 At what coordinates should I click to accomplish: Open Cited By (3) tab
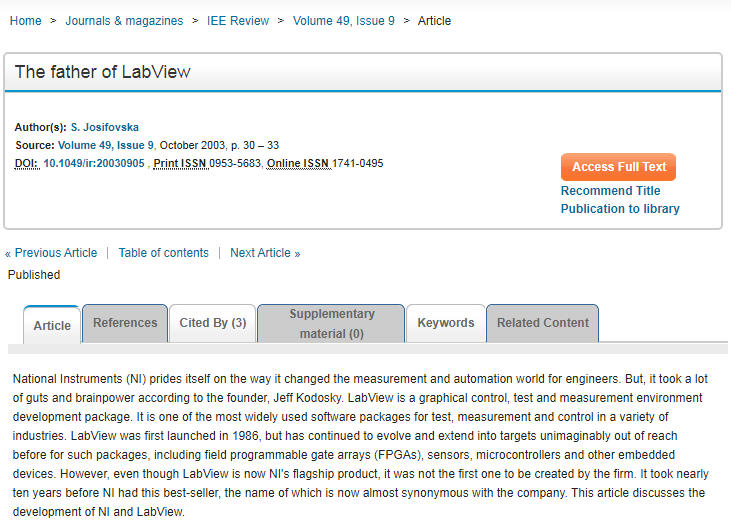point(213,323)
